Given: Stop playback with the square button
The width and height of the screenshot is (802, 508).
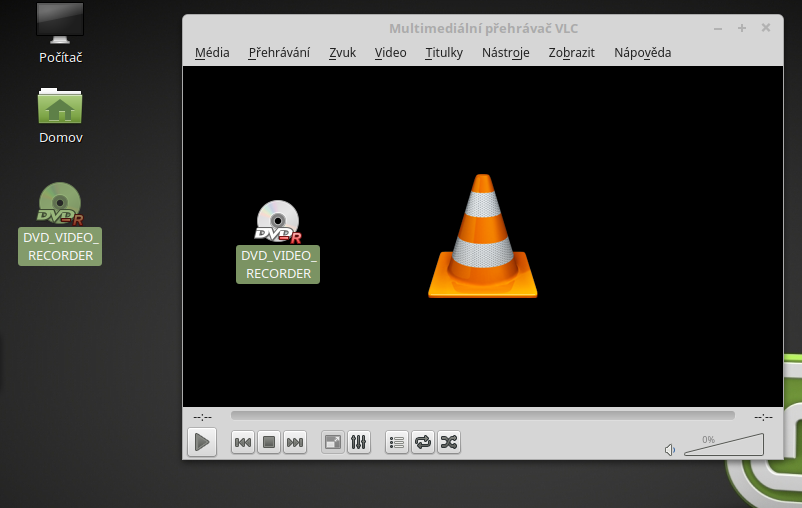Looking at the screenshot, I should coord(268,442).
